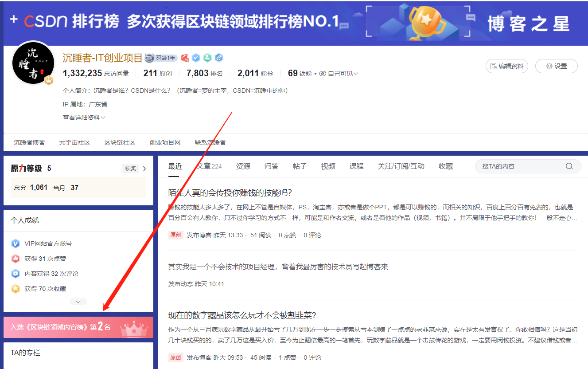
Task: Click the blue male gender badge icon
Action: tap(218, 58)
